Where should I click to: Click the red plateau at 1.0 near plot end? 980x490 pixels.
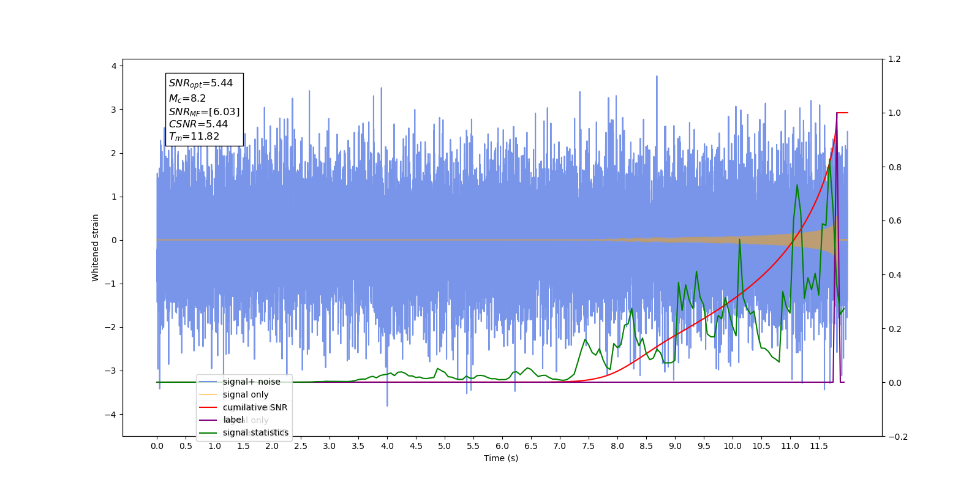click(x=842, y=113)
